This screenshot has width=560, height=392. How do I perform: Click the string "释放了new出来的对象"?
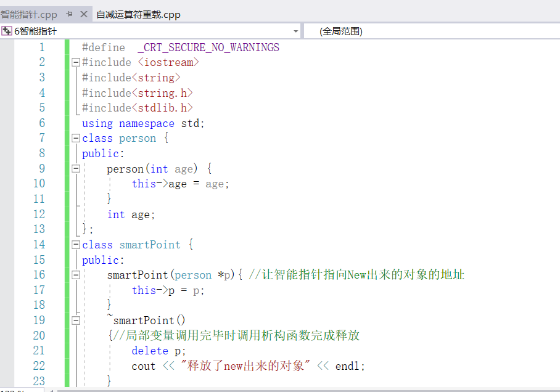click(x=245, y=366)
